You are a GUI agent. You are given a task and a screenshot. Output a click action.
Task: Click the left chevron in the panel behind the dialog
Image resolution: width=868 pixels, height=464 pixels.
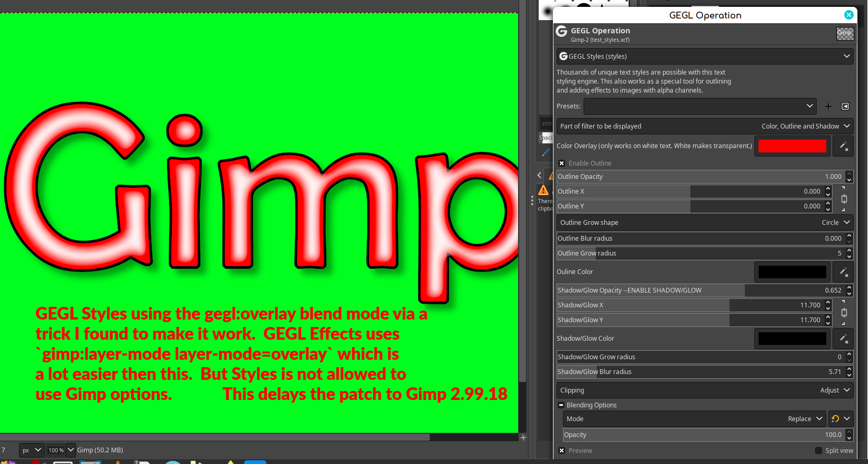tap(539, 175)
